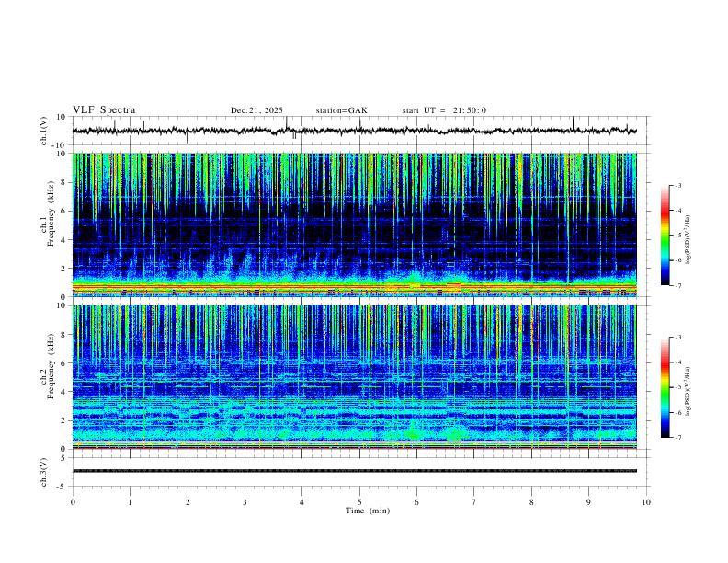Click the "station=GAK" header label

(341, 110)
